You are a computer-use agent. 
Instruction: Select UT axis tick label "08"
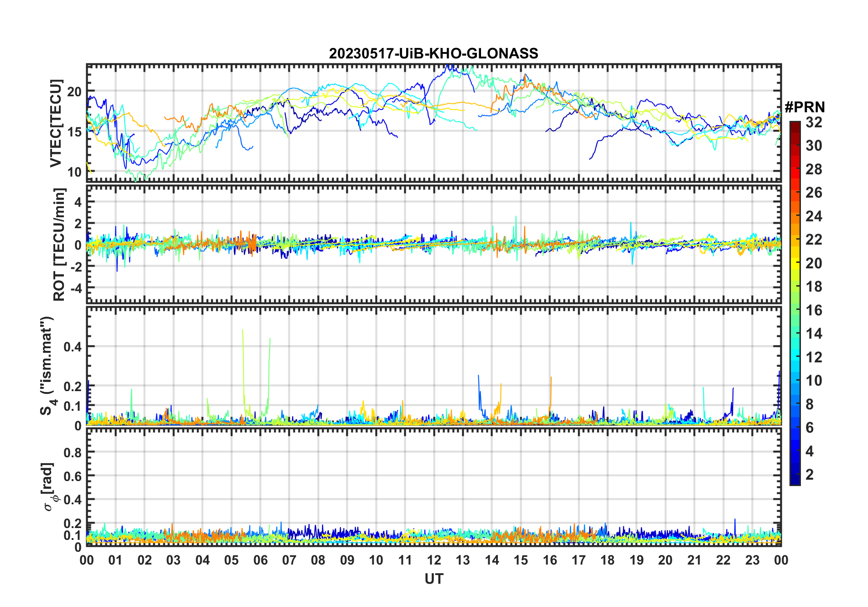coord(318,560)
